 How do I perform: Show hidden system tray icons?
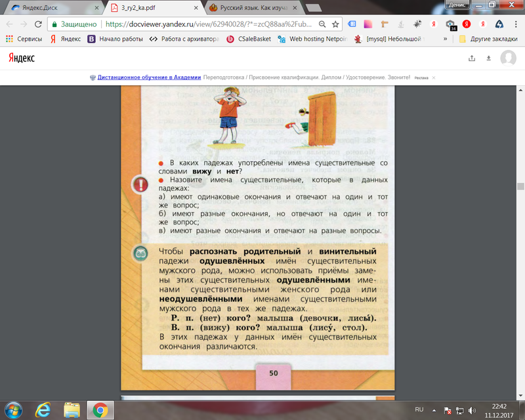[435, 409]
